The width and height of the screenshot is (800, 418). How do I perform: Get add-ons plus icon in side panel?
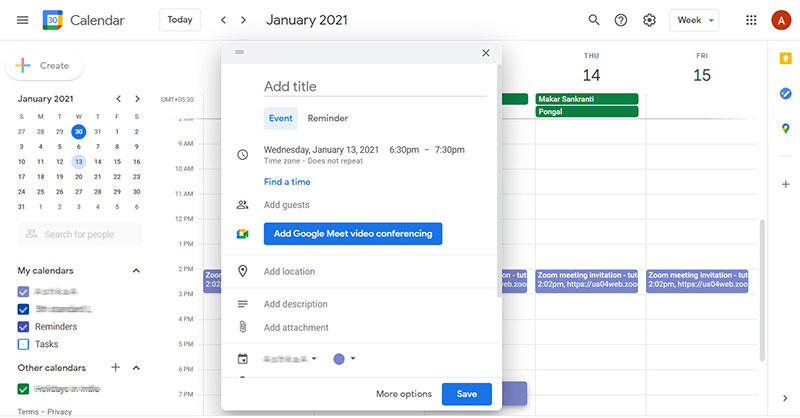click(x=786, y=184)
